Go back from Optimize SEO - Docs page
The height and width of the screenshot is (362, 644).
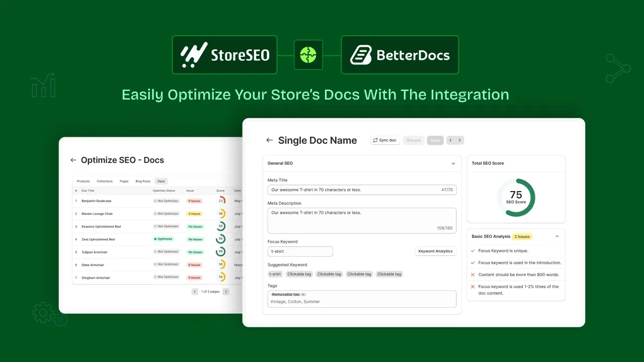point(73,160)
